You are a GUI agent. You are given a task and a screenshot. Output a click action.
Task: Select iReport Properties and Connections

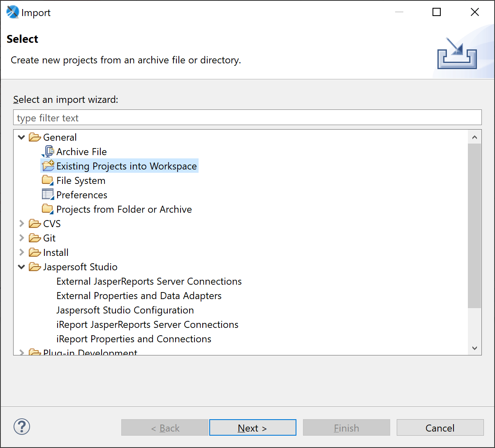tap(134, 339)
